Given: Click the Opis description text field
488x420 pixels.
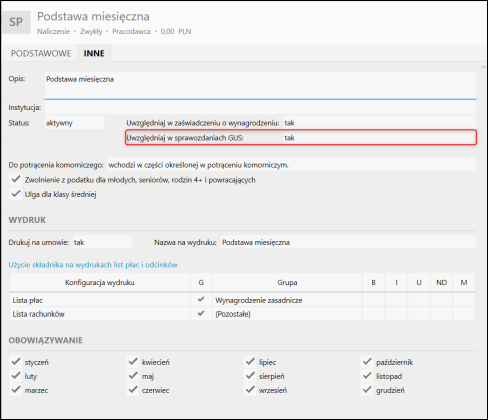Looking at the screenshot, I should [260, 85].
